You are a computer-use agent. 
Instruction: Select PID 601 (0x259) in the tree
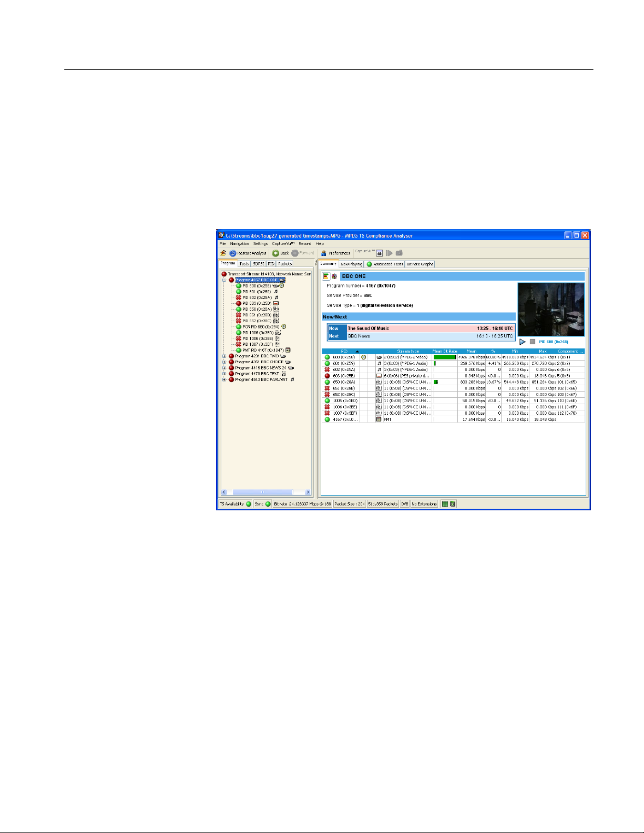257,292
